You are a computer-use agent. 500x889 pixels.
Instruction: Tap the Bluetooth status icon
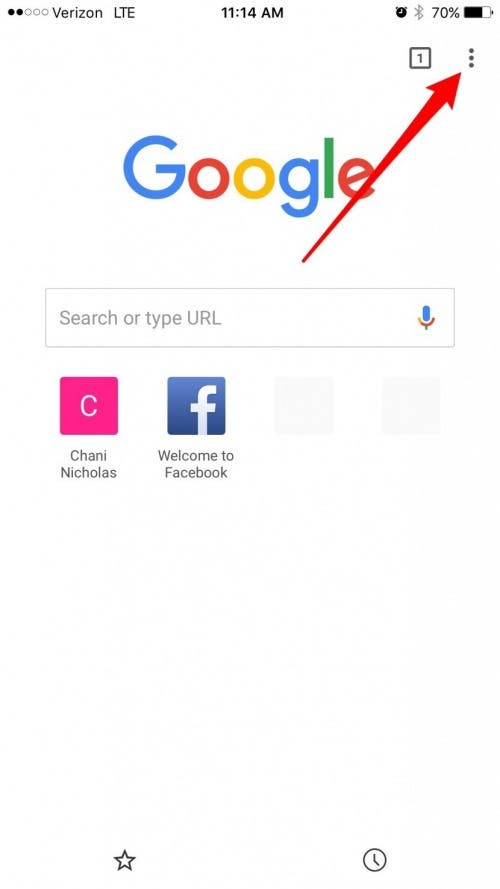pos(418,12)
